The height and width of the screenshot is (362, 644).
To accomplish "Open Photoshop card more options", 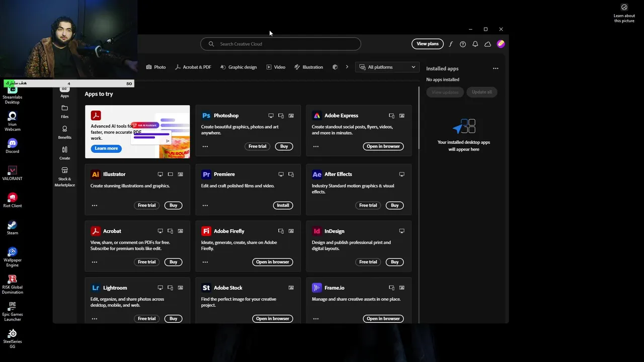I will (205, 146).
